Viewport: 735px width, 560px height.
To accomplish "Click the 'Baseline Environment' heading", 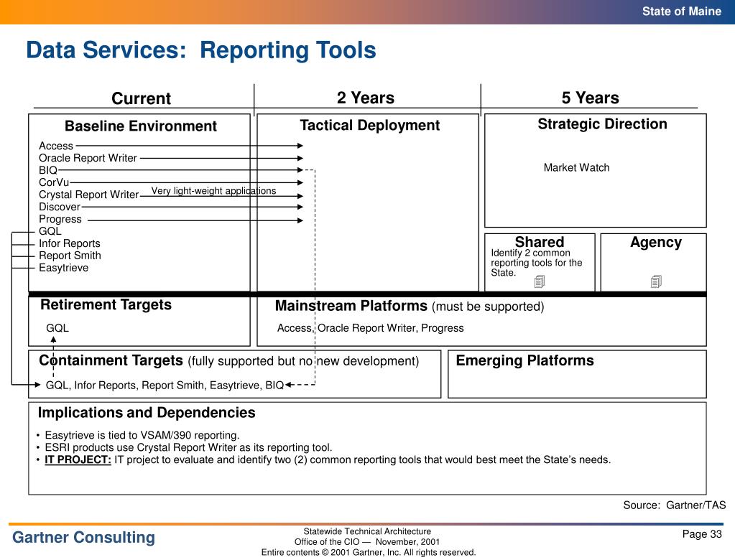I will (x=141, y=126).
